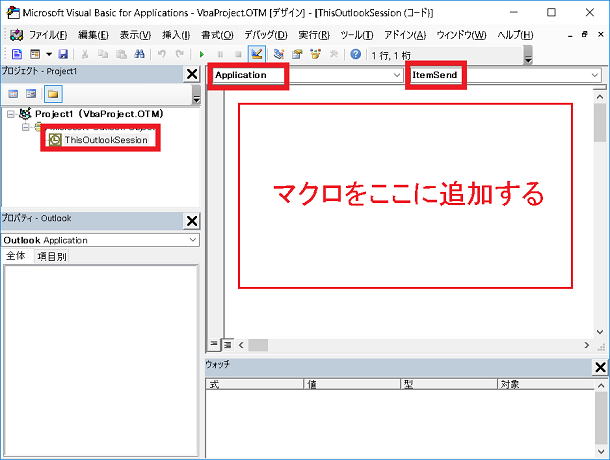Open Properties Window toolbar icon
The image size is (610, 460).
[297, 54]
